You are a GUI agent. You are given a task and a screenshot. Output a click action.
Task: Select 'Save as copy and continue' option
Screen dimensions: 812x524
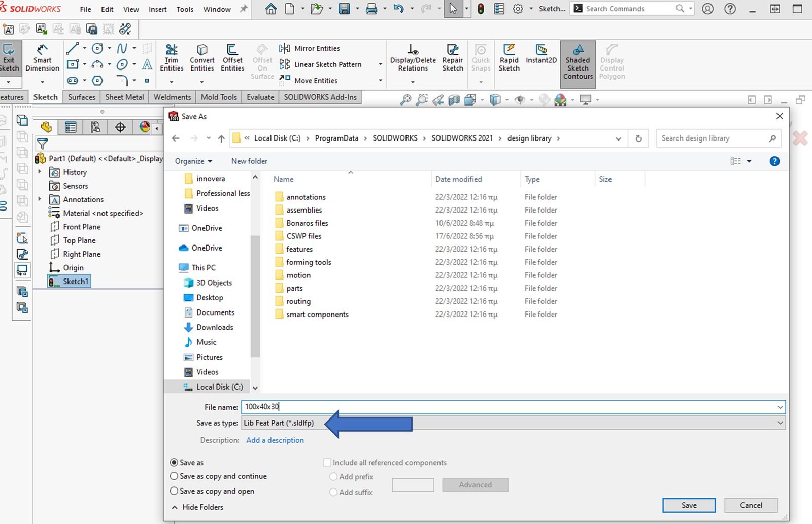click(x=174, y=476)
